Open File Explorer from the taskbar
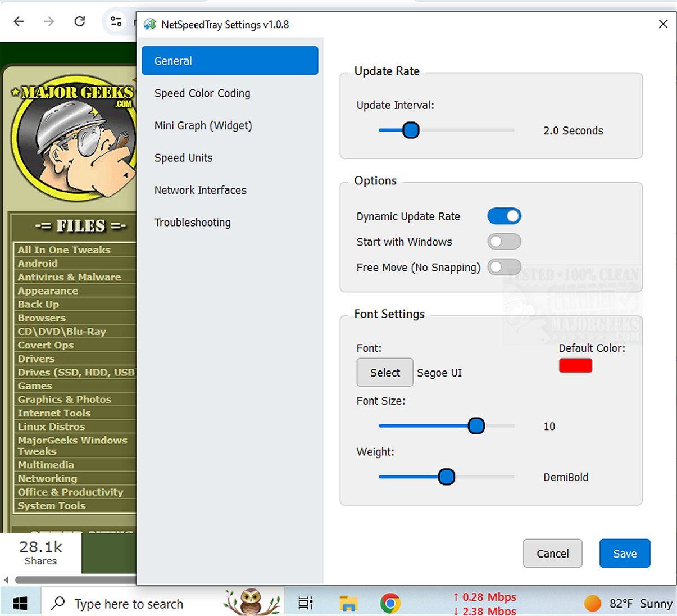Viewport: 677px width, 616px height. coord(348,604)
